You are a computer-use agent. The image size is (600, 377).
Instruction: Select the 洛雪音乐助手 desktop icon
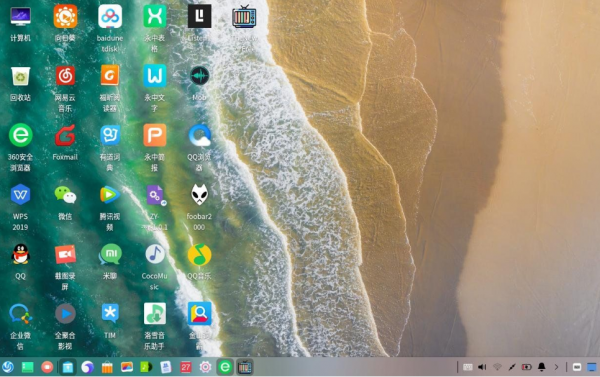point(155,314)
